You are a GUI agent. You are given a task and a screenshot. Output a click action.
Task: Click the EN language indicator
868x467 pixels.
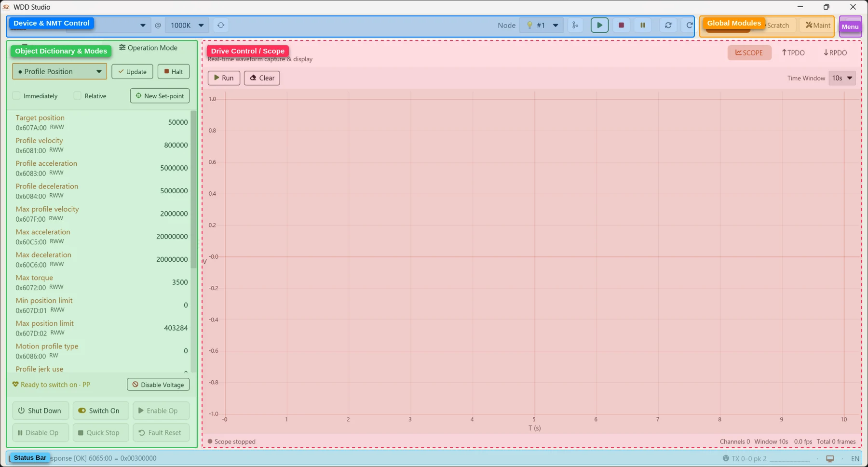point(855,458)
